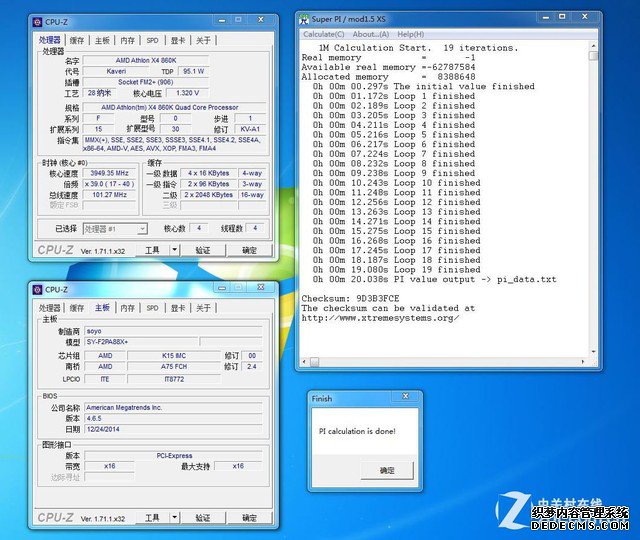Confirm the Finish dialog with 确定
Image resolution: width=640 pixels, height=540 pixels.
tap(387, 470)
